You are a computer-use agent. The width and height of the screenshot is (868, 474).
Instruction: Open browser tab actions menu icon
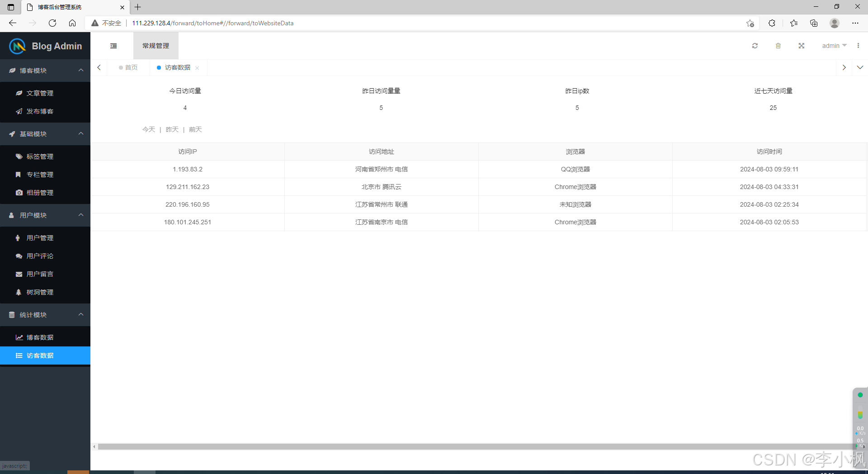(x=11, y=7)
